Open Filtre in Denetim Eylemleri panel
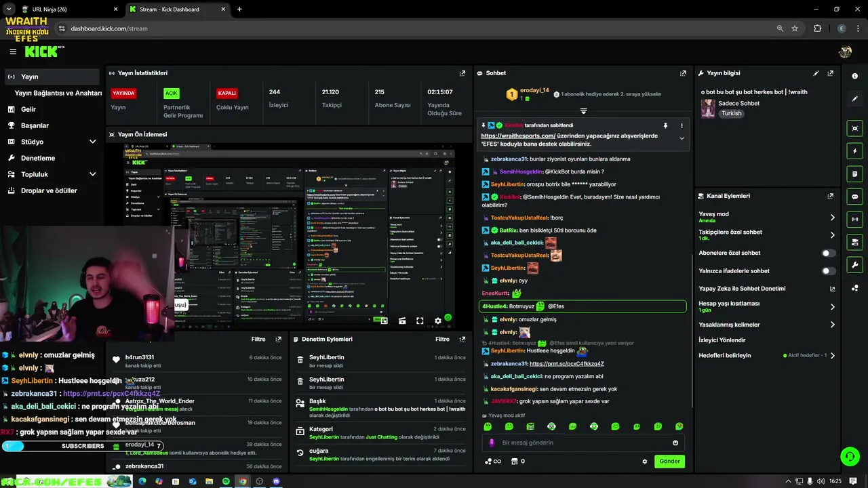 tap(443, 339)
